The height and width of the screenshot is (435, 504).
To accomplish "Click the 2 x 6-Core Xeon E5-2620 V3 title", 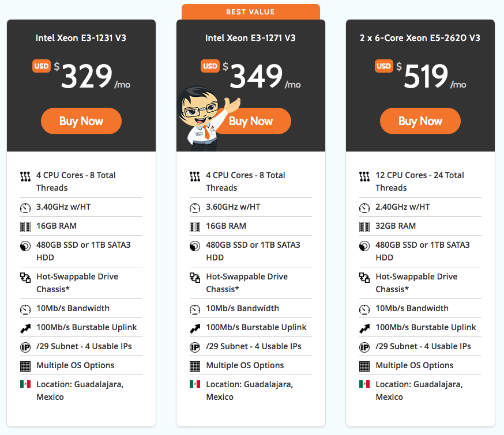I will (420, 38).
